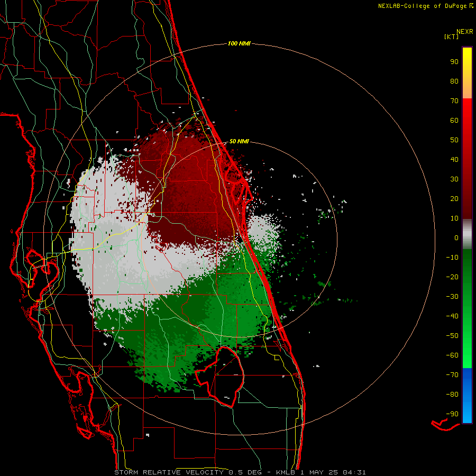
Task: Click the yellow top segment of velocity color bar
Action: pos(467,73)
